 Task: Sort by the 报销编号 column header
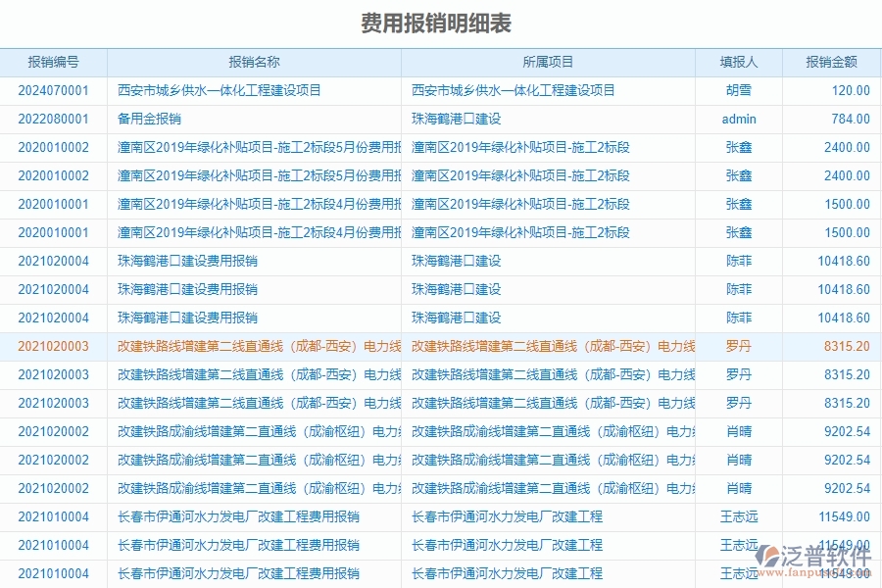pyautogui.click(x=54, y=61)
